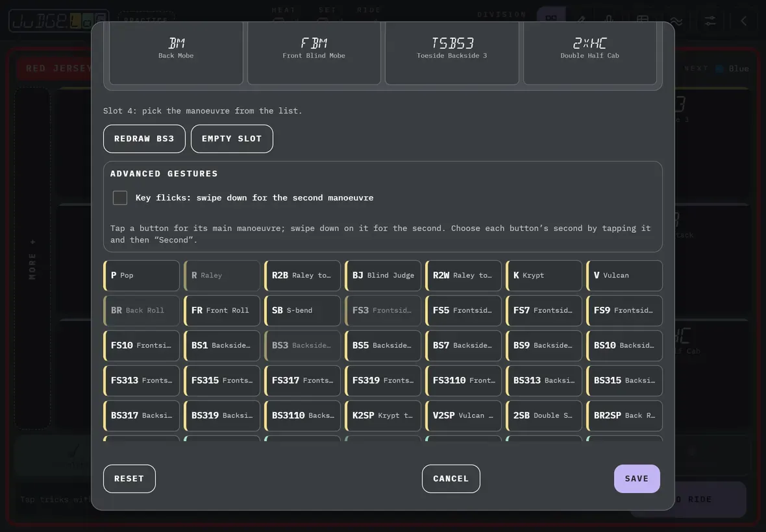Choose the Toeside Backside 3 slot
This screenshot has width=766, height=532.
tap(452, 53)
